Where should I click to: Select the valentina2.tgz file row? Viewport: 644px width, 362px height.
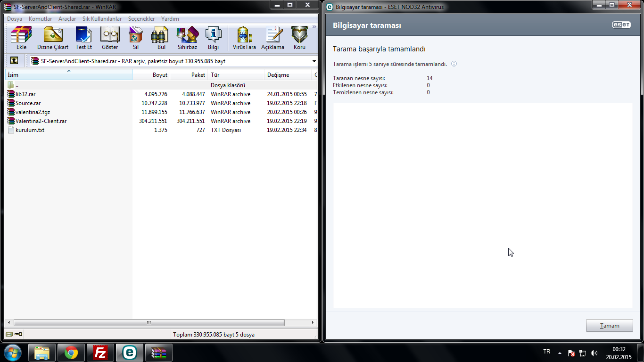(162, 112)
